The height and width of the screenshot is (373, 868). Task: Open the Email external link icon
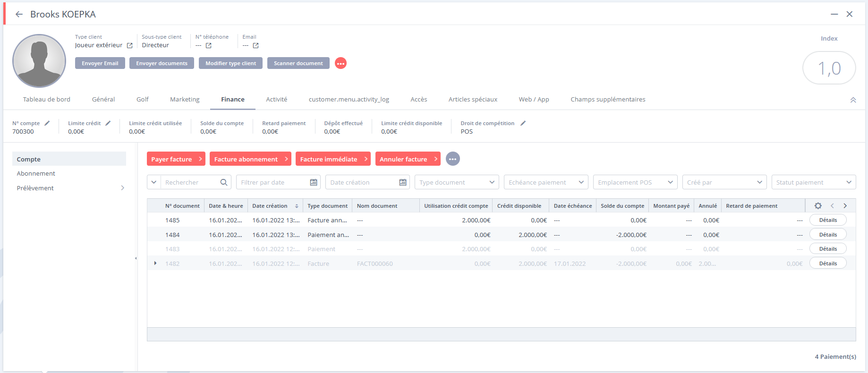tap(255, 45)
